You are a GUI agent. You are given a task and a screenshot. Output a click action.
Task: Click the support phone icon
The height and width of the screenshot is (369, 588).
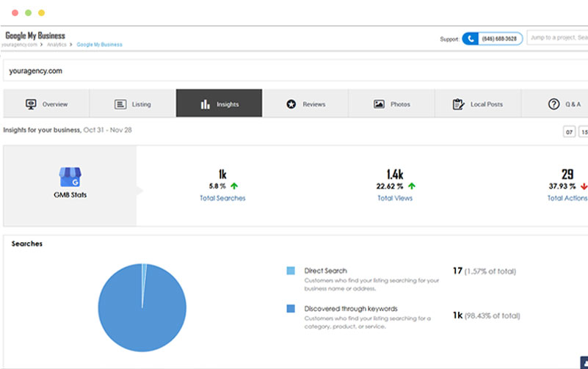tap(471, 39)
